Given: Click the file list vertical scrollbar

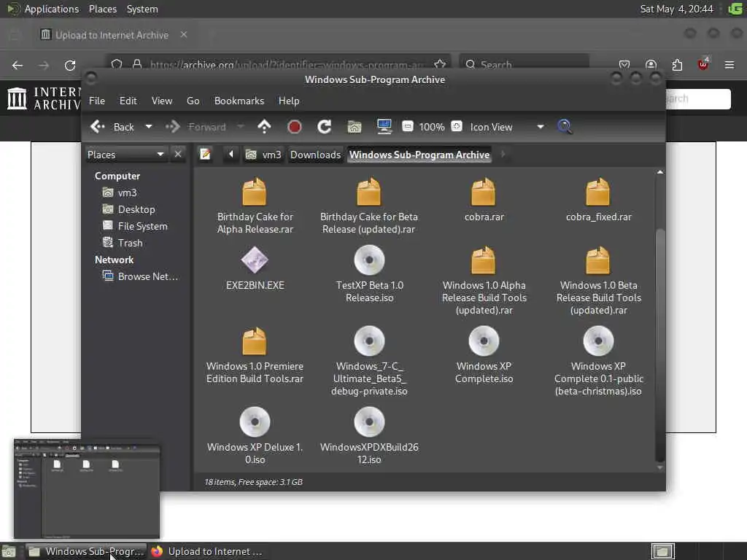Looking at the screenshot, I should coord(659,345).
